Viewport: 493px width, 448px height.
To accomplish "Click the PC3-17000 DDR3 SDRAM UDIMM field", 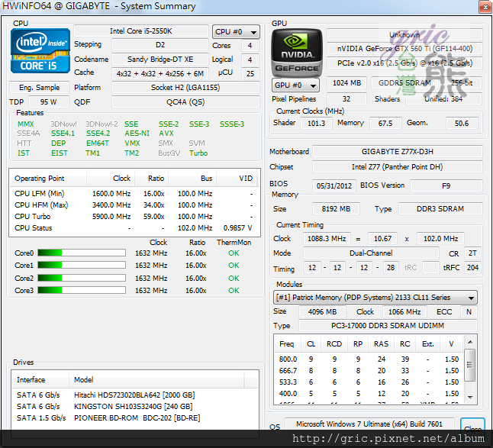I will point(388,325).
